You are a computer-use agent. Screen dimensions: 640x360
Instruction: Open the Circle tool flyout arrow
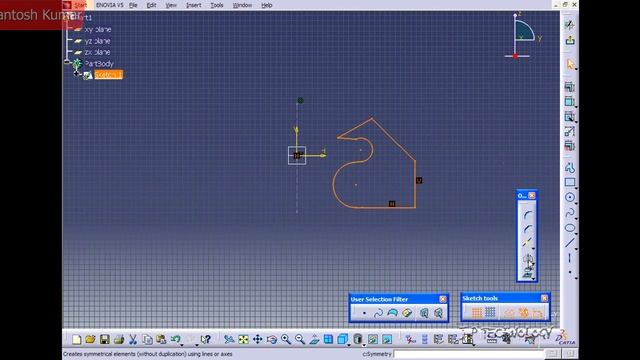(576, 203)
